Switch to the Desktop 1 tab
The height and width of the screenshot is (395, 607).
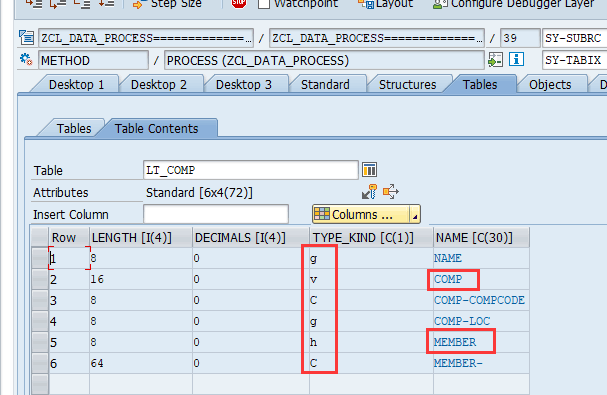(x=76, y=84)
